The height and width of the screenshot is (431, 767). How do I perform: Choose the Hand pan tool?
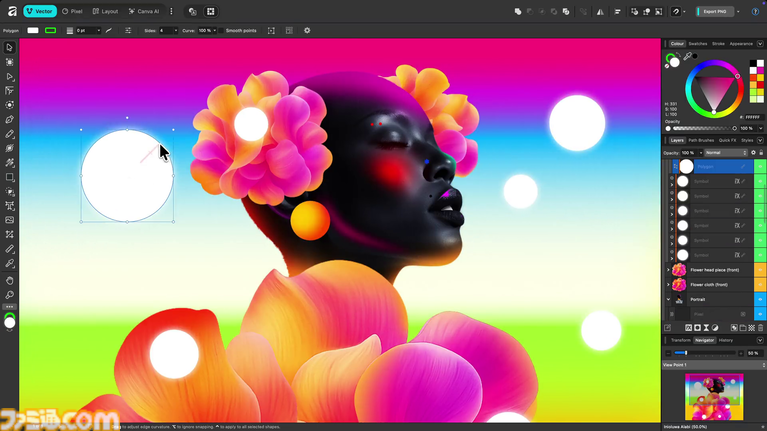[x=10, y=281]
